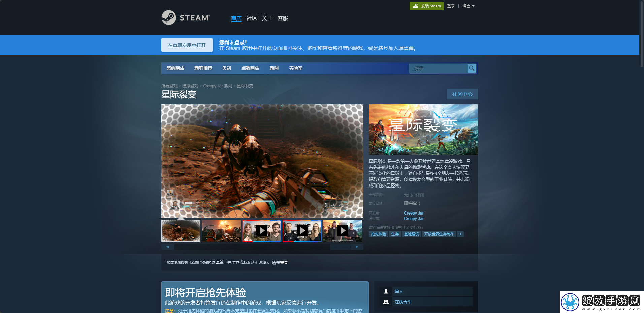The image size is (644, 313).
Task: Click the 星际裂变 game capsule image
Action: (x=423, y=130)
